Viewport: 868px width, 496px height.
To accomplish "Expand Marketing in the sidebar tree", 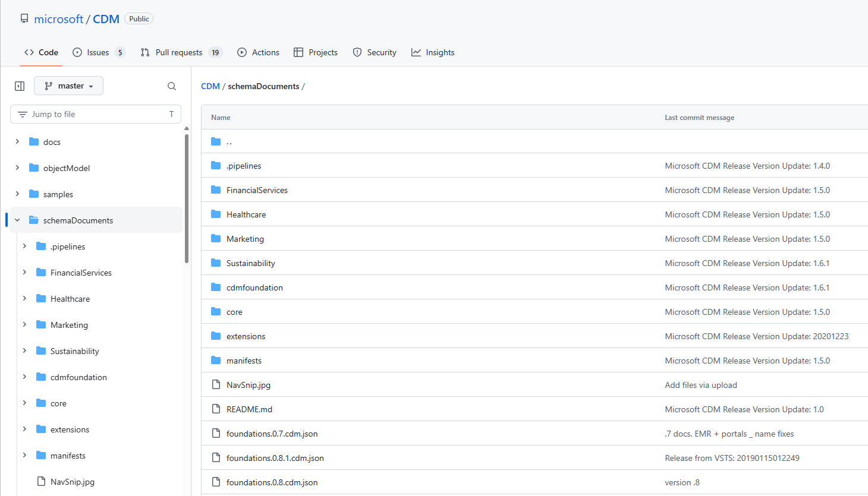I will coord(24,325).
